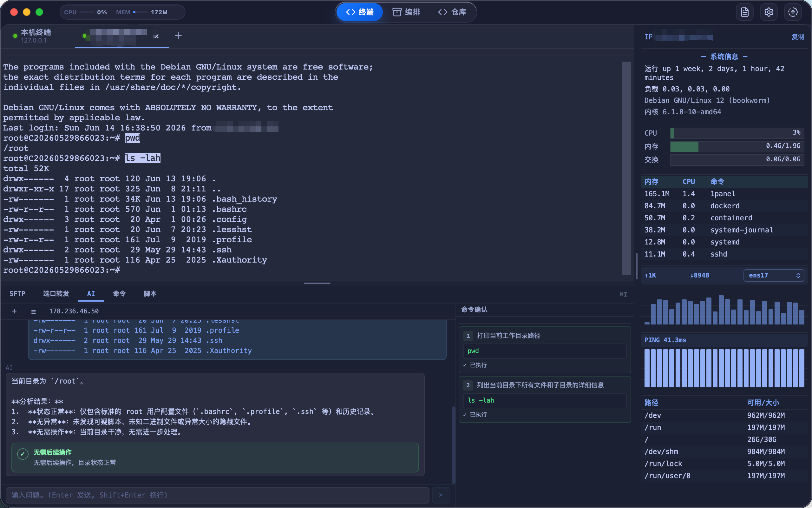
Task: Switch to 仓库 repository mode
Action: (452, 12)
